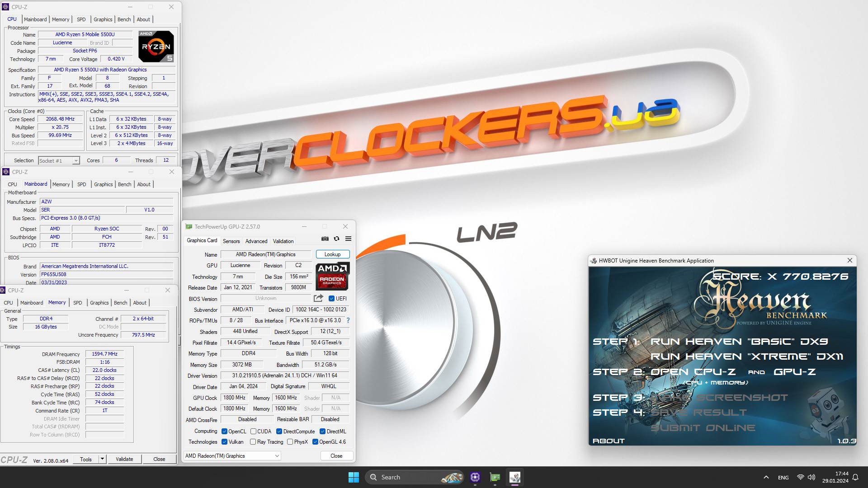Toggle DirectML checkbox
The image size is (868, 488).
click(322, 432)
